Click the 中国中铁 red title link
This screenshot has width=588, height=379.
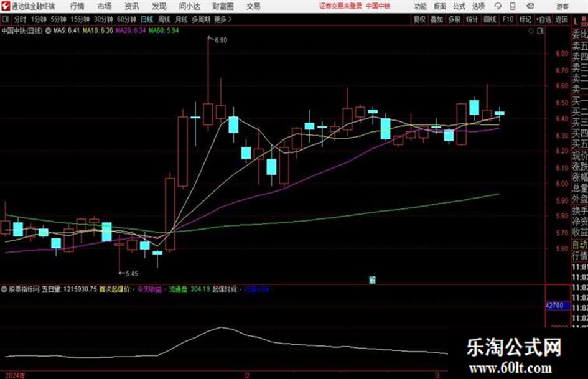coord(378,6)
